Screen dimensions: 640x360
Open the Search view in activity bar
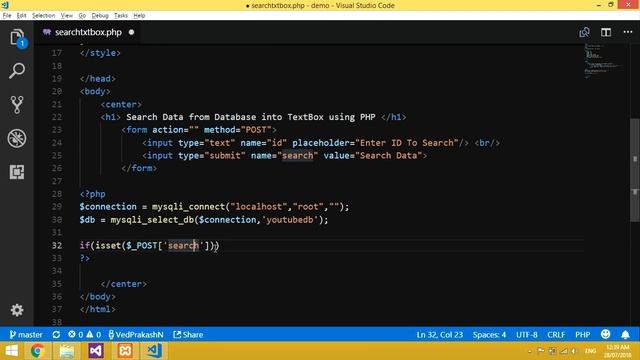17,71
